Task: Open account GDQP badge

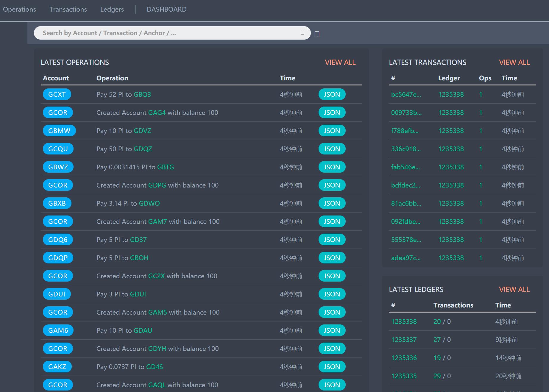Action: point(58,258)
